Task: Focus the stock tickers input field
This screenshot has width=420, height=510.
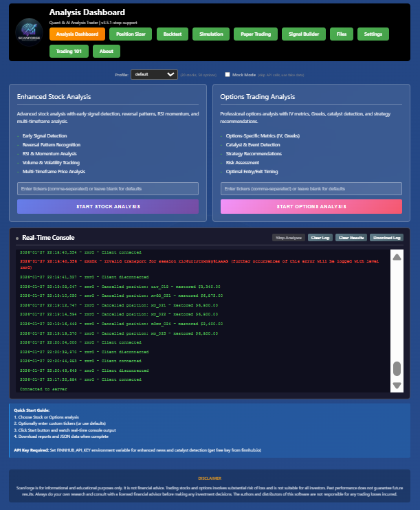Action: [108, 188]
